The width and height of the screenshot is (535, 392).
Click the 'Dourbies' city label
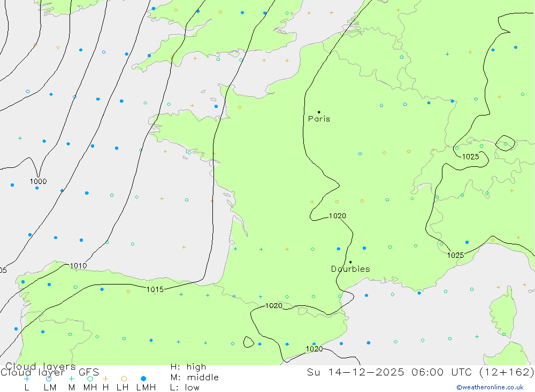coord(350,269)
